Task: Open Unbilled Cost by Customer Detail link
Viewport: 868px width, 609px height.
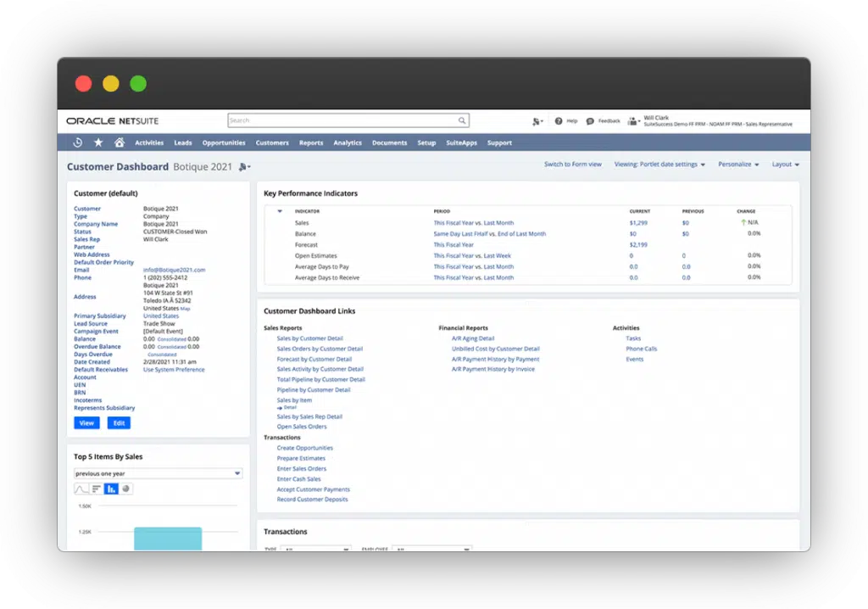Action: point(495,349)
